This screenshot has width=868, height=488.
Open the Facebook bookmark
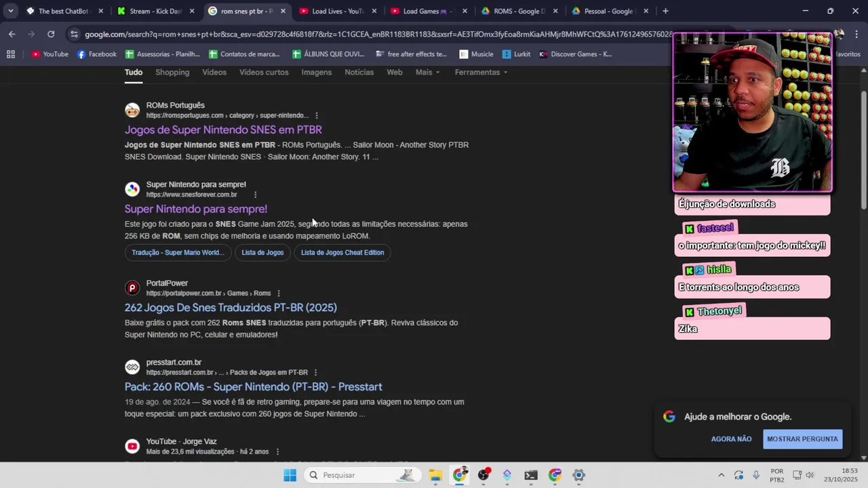click(96, 54)
